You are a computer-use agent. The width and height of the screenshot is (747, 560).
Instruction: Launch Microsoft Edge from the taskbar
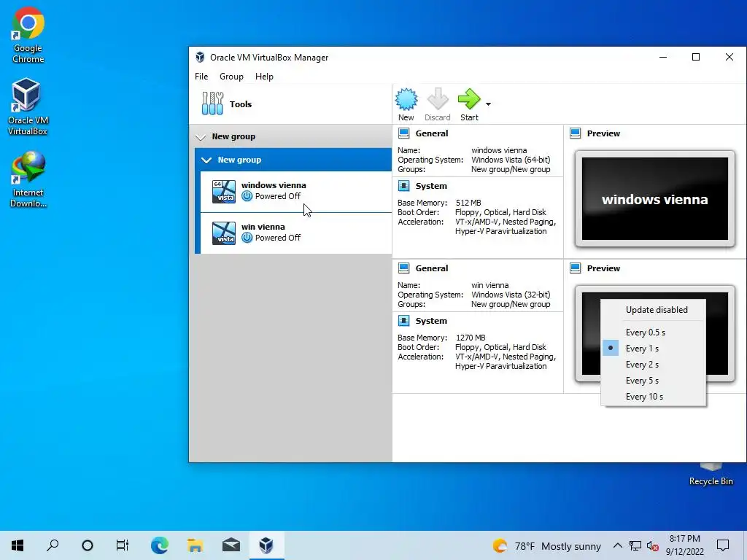pyautogui.click(x=159, y=545)
